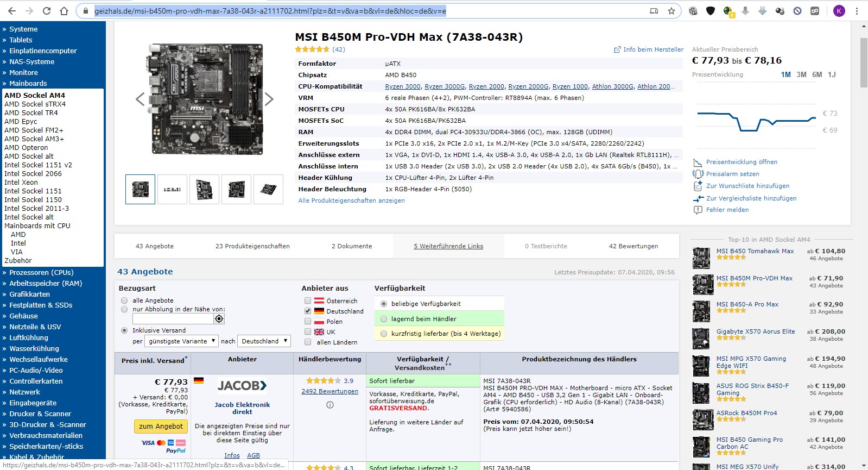
Task: Click the browser address bar URL
Action: pos(270,11)
